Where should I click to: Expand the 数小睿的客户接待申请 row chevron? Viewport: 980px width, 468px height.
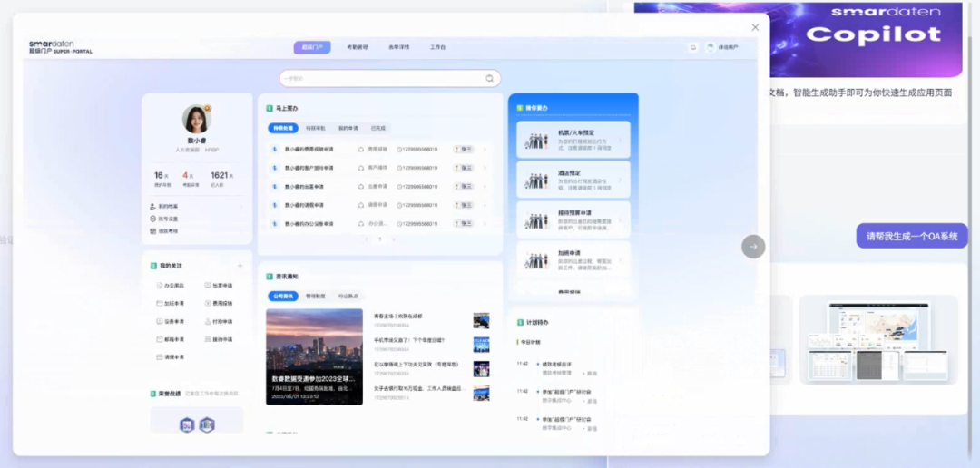pos(485,168)
